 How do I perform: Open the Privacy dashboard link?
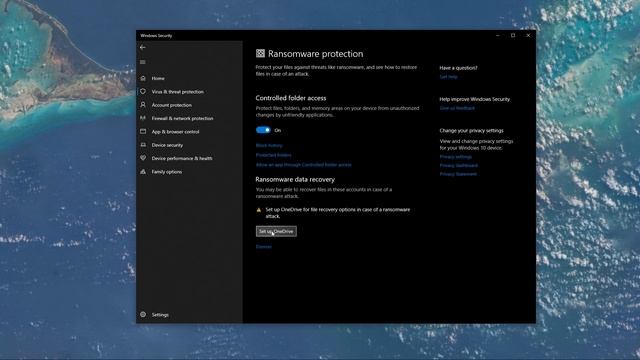click(x=458, y=165)
